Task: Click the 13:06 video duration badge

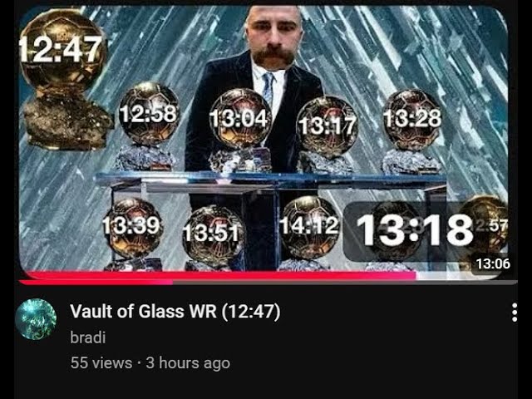Action: (493, 264)
